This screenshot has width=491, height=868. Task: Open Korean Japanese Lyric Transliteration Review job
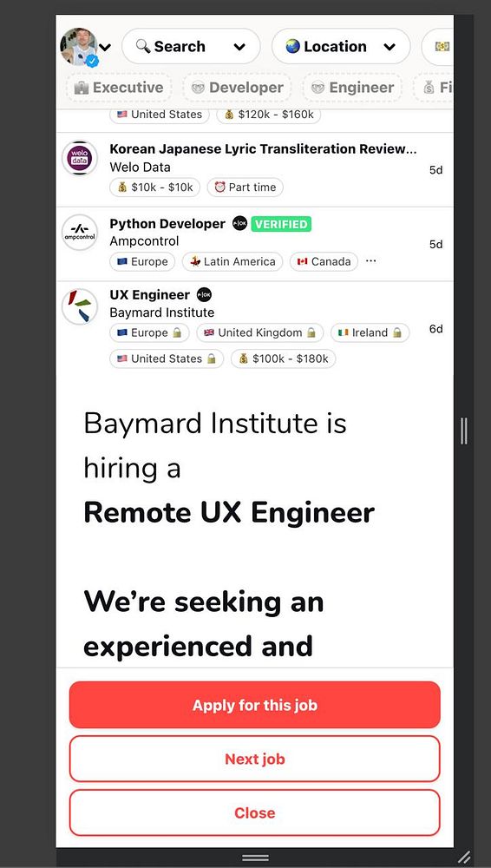(x=263, y=149)
